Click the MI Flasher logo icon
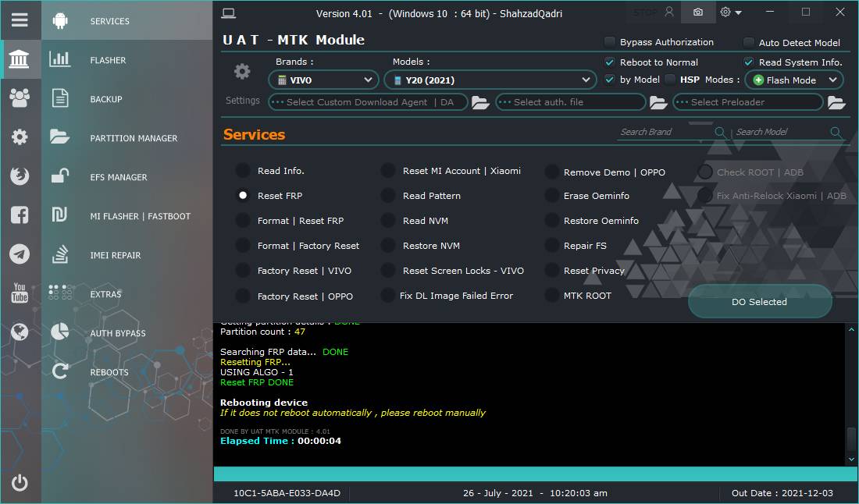 (x=59, y=215)
